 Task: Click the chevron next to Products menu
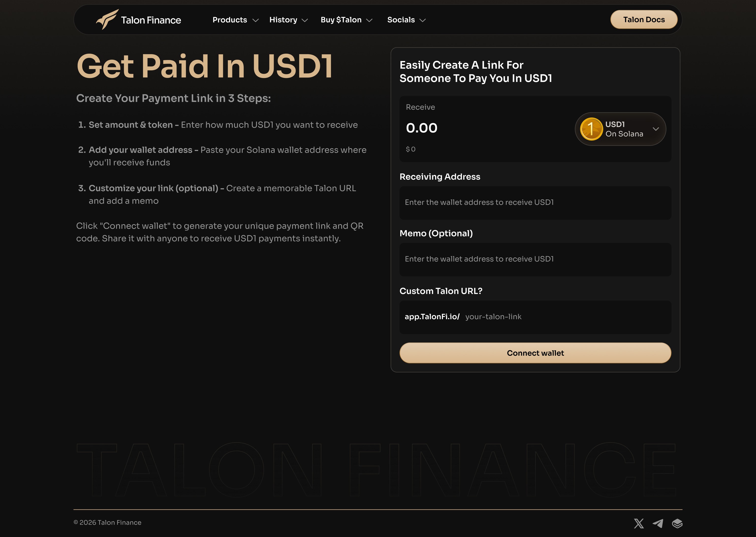point(255,20)
